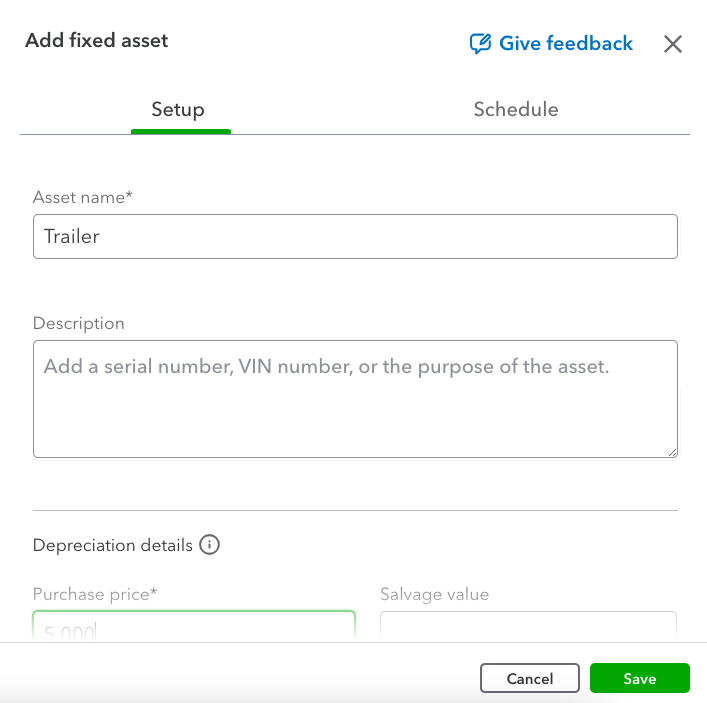Select the Salvage value input field
Image resolution: width=707 pixels, height=703 pixels.
pos(528,627)
